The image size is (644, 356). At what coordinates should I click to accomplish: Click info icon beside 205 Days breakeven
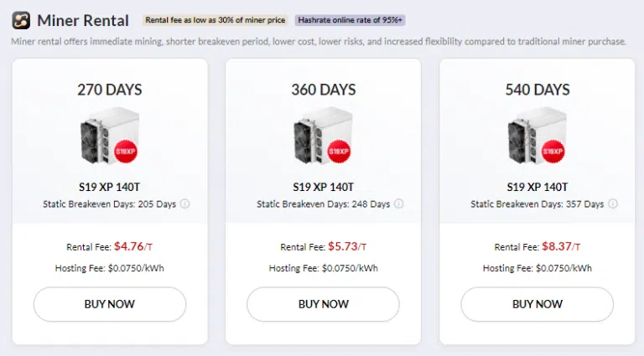[x=185, y=204]
